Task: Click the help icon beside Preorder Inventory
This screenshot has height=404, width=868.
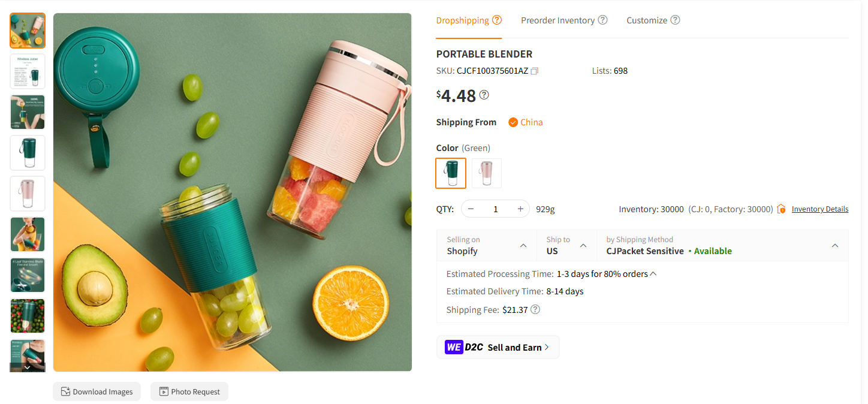Action: click(x=602, y=20)
